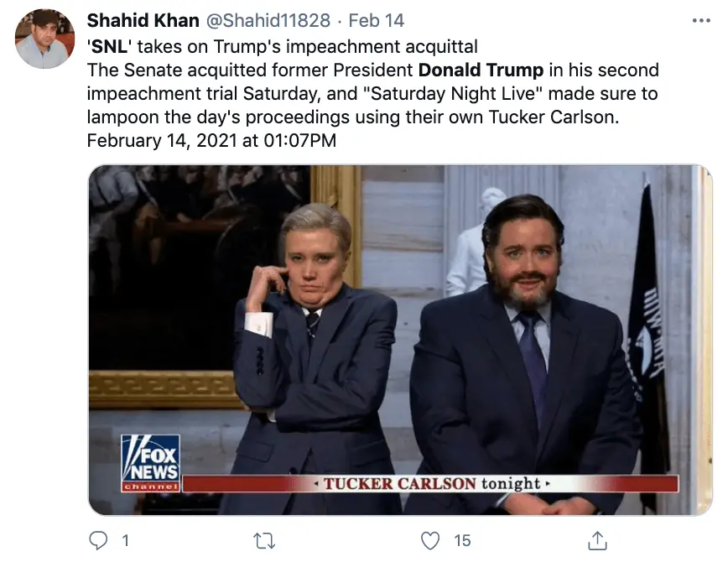Open the profile picture avatar of Shahid Khan
The width and height of the screenshot is (728, 562).
[x=44, y=39]
